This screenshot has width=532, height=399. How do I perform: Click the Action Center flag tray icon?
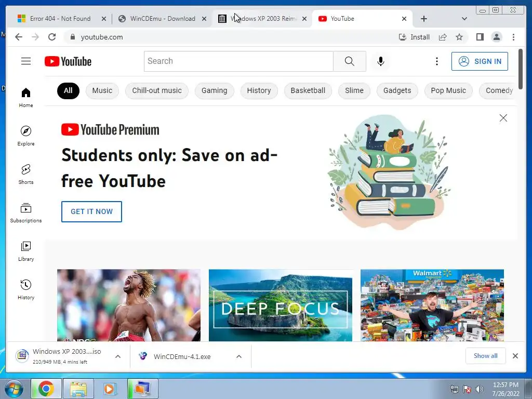click(x=467, y=389)
